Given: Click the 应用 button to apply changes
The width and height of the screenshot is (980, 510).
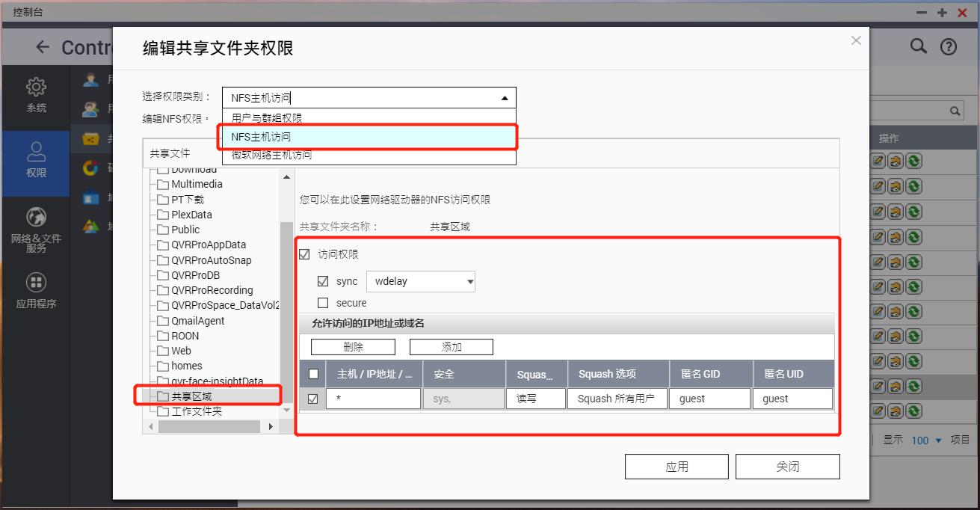Looking at the screenshot, I should tap(676, 466).
